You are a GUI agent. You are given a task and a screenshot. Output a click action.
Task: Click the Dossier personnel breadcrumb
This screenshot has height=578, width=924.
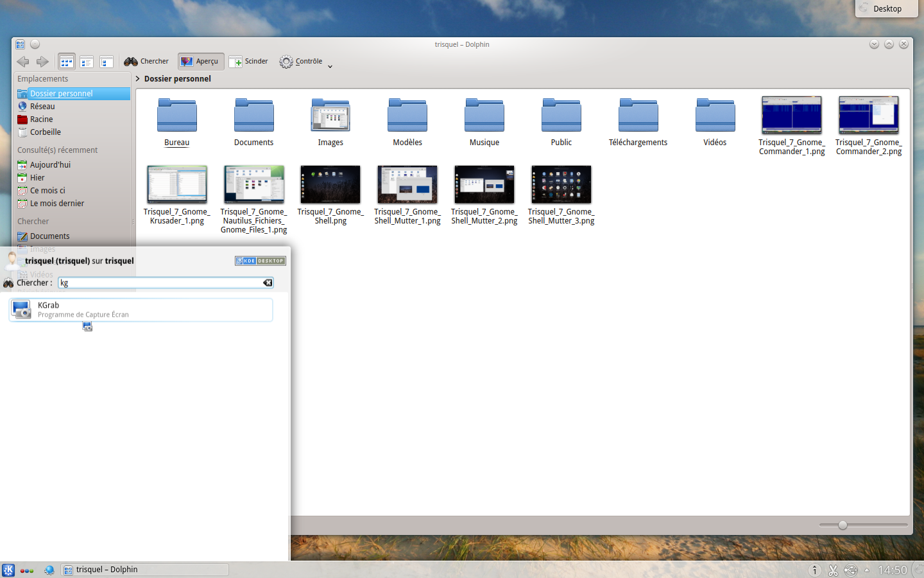tap(178, 78)
